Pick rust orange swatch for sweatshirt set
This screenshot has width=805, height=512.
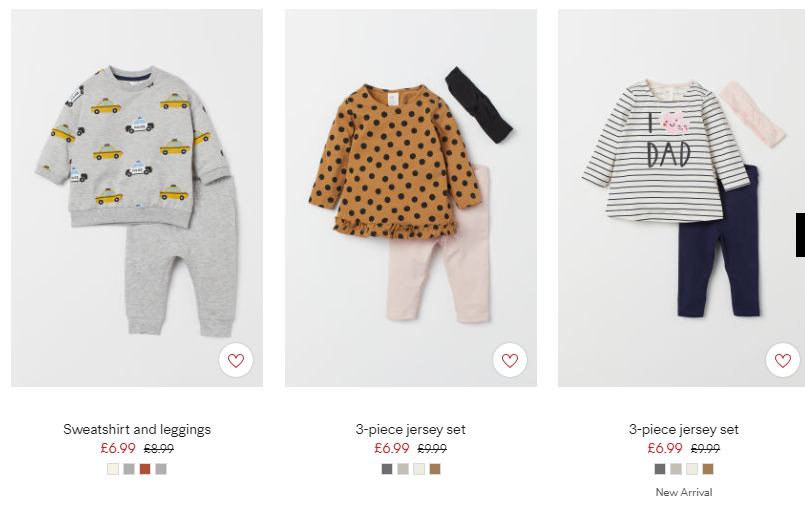[145, 469]
